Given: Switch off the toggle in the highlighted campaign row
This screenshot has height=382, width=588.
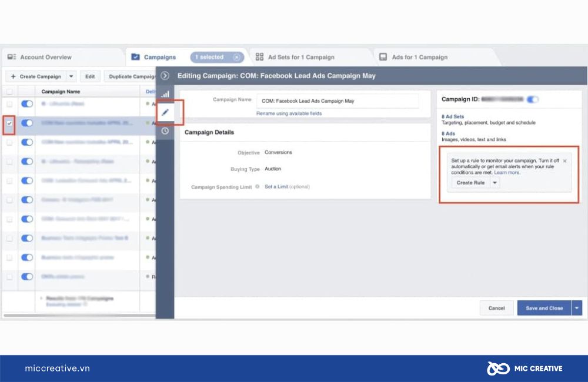Looking at the screenshot, I should coord(27,123).
